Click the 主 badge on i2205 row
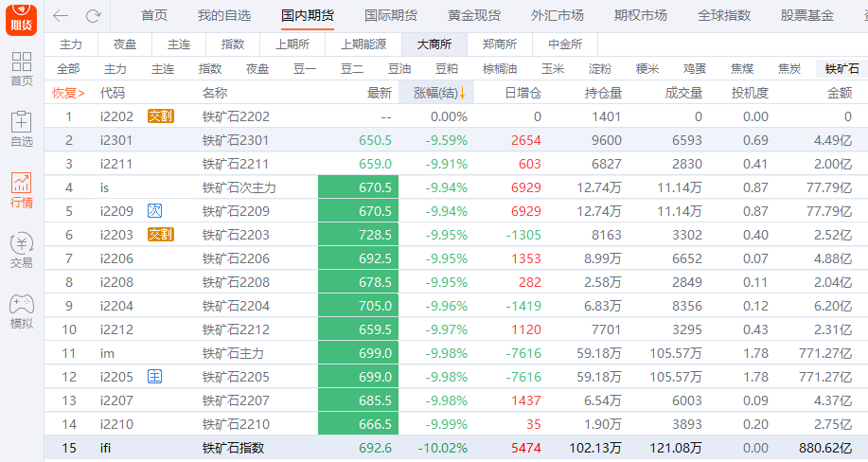The image size is (868, 462). 155,377
